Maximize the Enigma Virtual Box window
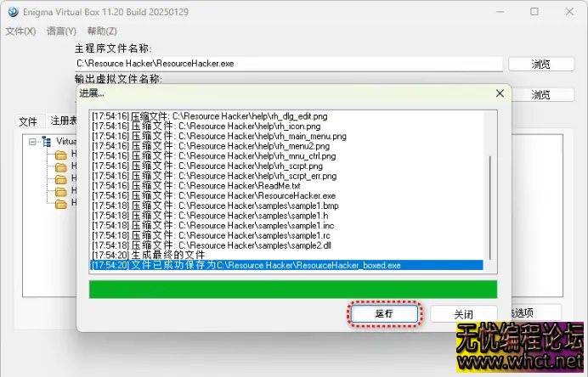 534,12
